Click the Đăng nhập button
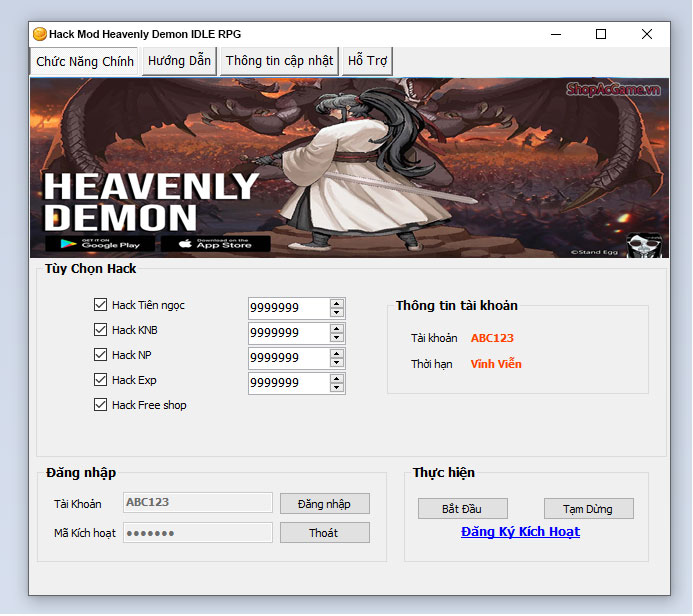Image resolution: width=693 pixels, height=616 pixels. pos(324,504)
